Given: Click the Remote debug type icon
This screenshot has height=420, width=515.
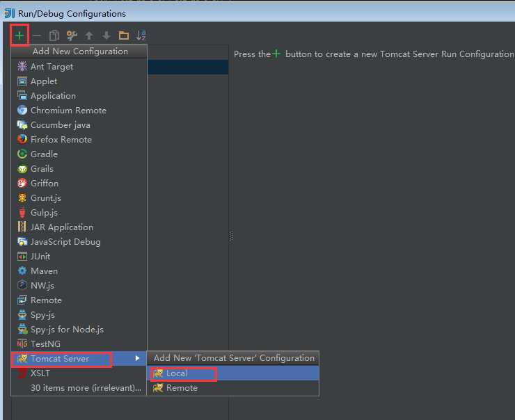Looking at the screenshot, I should coord(22,300).
